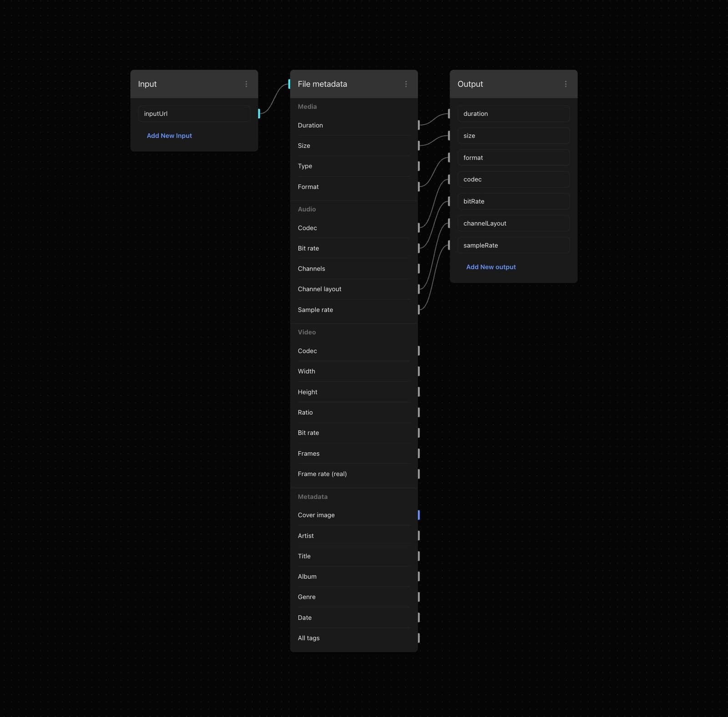Click the audio Channels output port

tap(419, 269)
